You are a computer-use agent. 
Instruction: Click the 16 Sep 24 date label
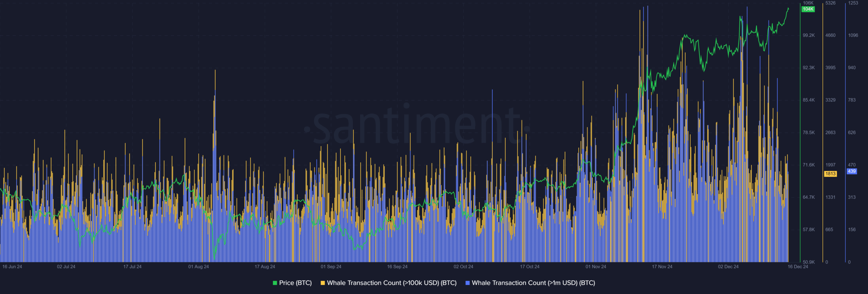(x=397, y=267)
